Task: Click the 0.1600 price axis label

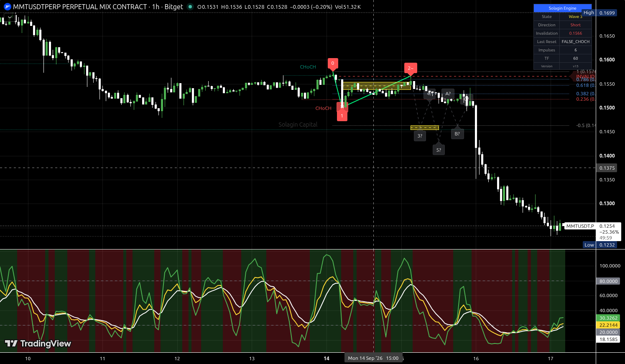Action: pos(607,60)
